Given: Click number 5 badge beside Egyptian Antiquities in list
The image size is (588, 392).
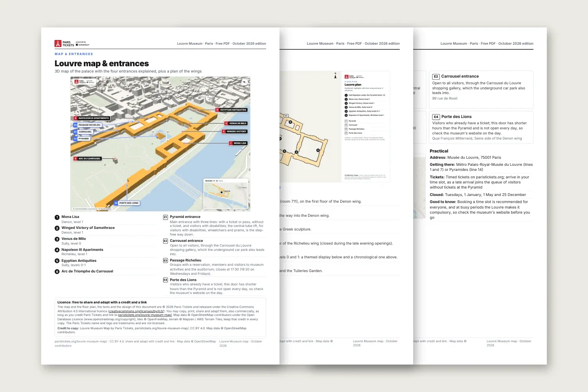Looking at the screenshot, I should (57, 261).
